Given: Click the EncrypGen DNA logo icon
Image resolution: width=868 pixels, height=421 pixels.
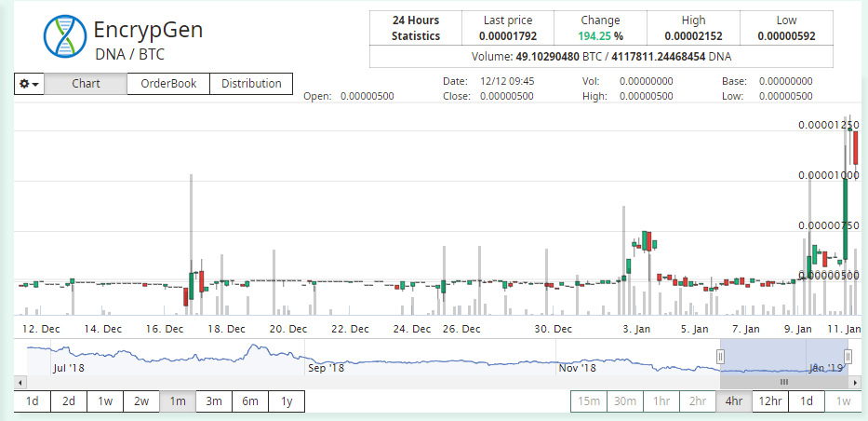Looking at the screenshot, I should [64, 36].
